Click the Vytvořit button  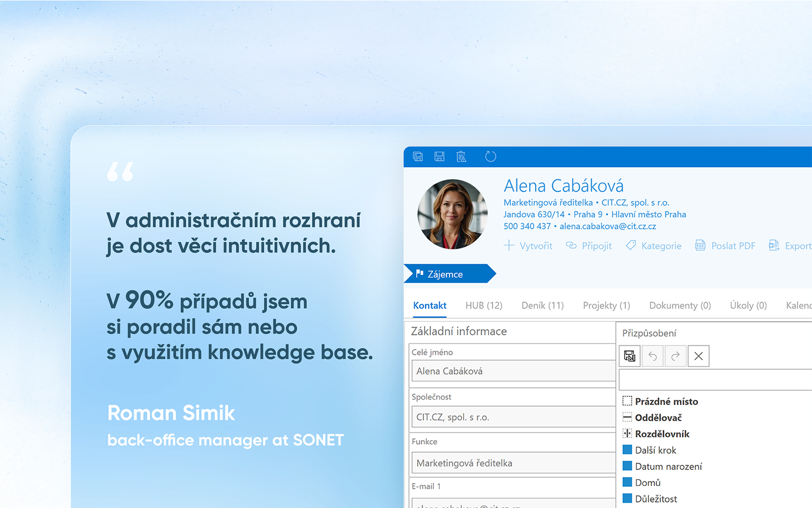tap(528, 245)
